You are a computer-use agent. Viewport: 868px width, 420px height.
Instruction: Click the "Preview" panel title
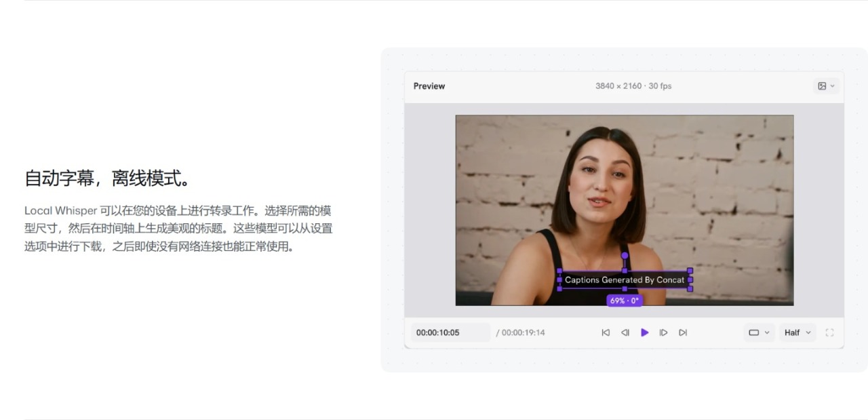(x=429, y=86)
